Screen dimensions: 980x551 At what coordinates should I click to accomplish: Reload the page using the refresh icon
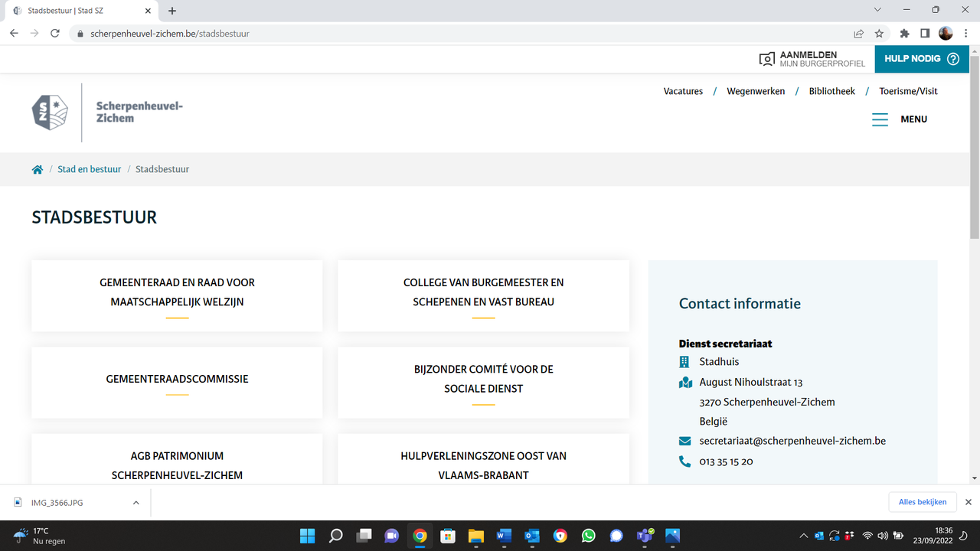coord(55,34)
